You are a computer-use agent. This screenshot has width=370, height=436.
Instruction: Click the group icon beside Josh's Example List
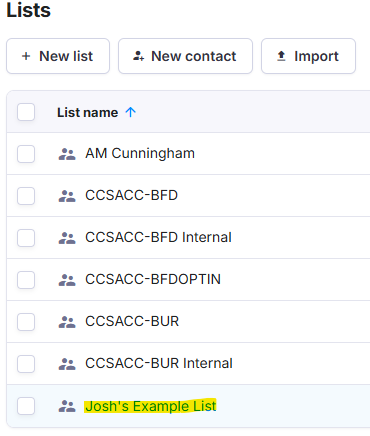tap(67, 406)
